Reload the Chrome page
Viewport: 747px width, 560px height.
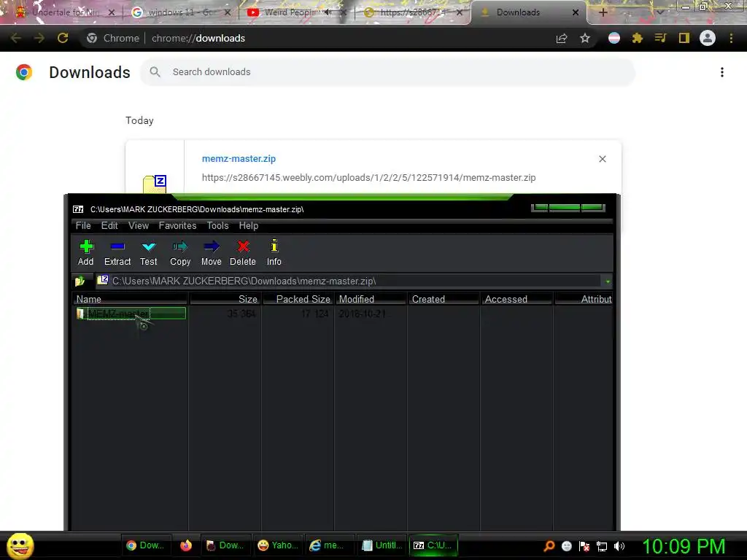(63, 38)
